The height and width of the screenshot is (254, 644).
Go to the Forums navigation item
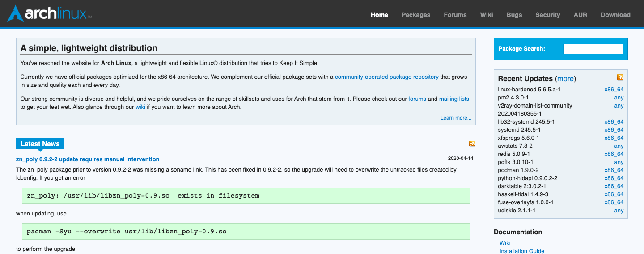click(x=455, y=15)
